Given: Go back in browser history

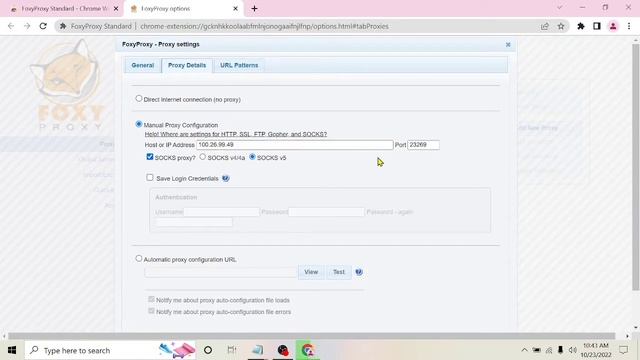Looking at the screenshot, I should (11, 26).
